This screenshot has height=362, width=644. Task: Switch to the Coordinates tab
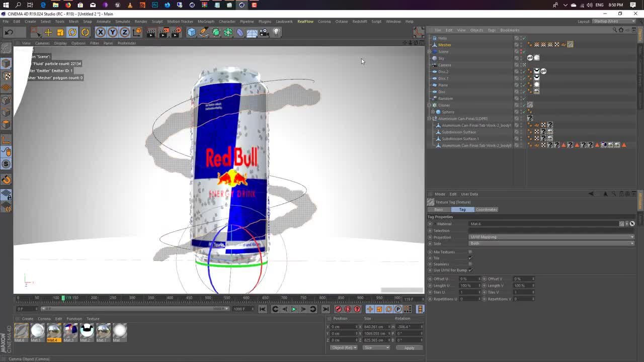(486, 210)
